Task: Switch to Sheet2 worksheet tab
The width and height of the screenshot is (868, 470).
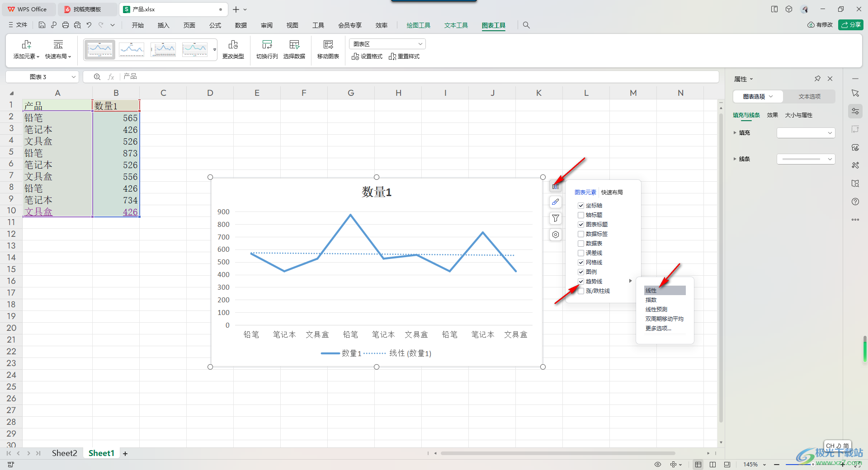Action: pos(64,453)
